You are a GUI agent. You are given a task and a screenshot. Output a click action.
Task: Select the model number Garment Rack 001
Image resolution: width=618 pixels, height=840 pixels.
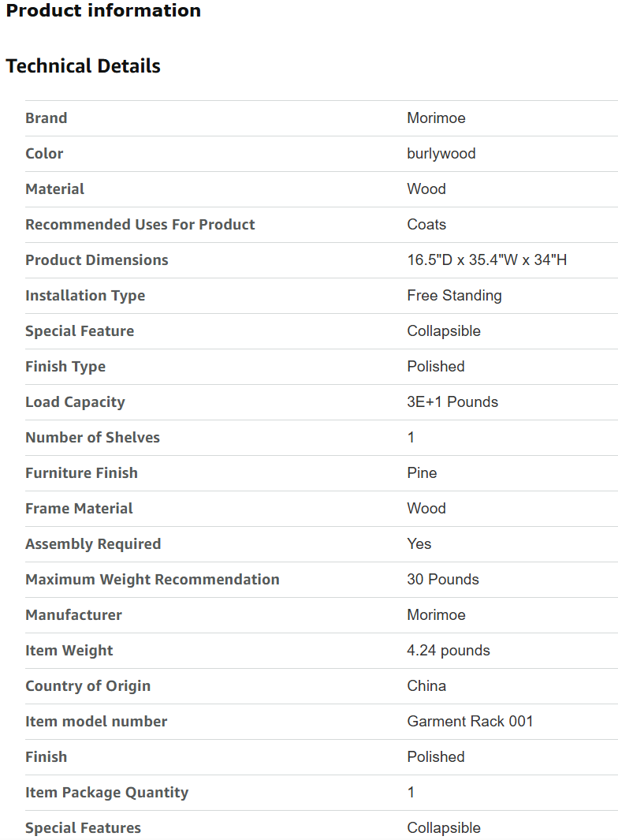[x=470, y=721]
